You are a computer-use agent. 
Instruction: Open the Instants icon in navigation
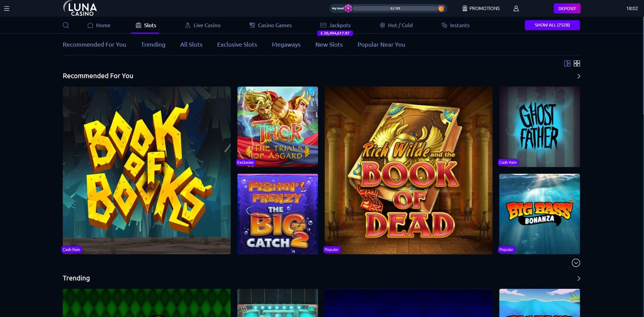(x=444, y=25)
